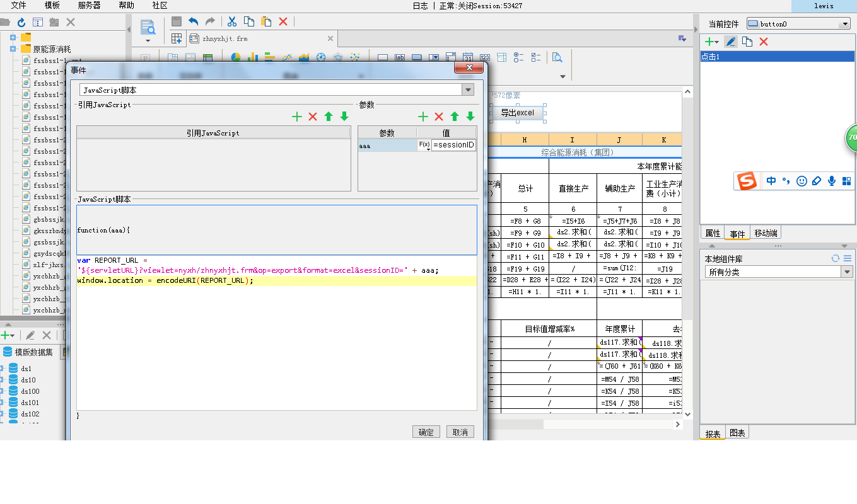Click the large template preview icon
Image resolution: width=857 pixels, height=504 pixels.
[148, 27]
